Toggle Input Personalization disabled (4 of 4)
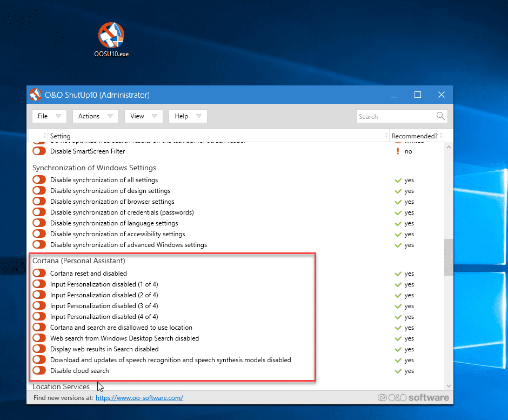The height and width of the screenshot is (420, 508). tap(39, 316)
